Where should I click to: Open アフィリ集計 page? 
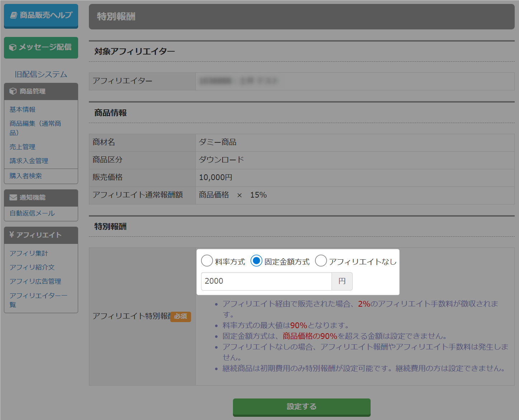(x=29, y=253)
